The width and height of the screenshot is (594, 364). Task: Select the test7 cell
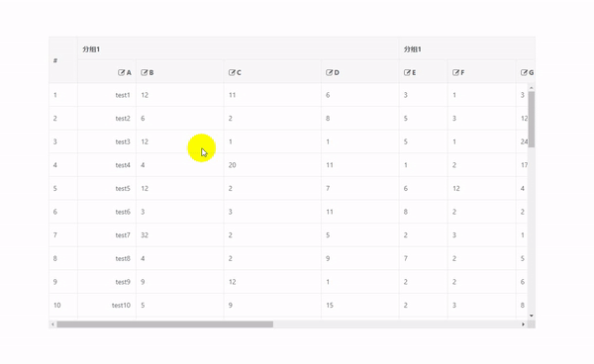(107, 235)
